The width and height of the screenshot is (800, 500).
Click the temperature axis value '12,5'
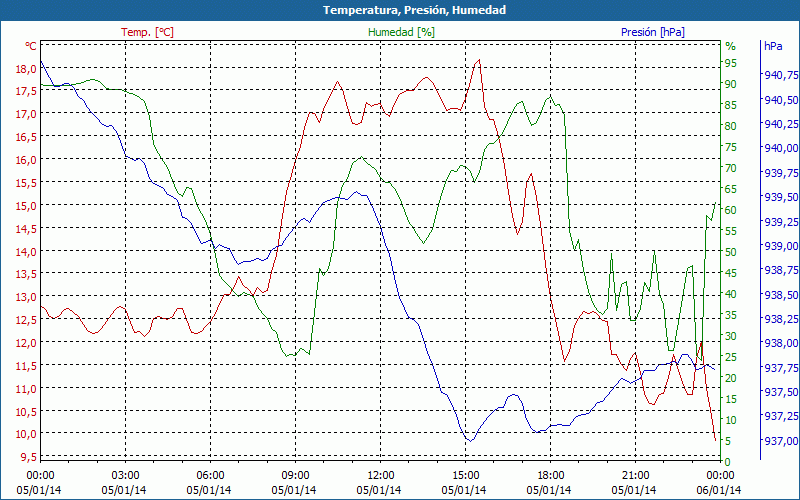(x=27, y=320)
